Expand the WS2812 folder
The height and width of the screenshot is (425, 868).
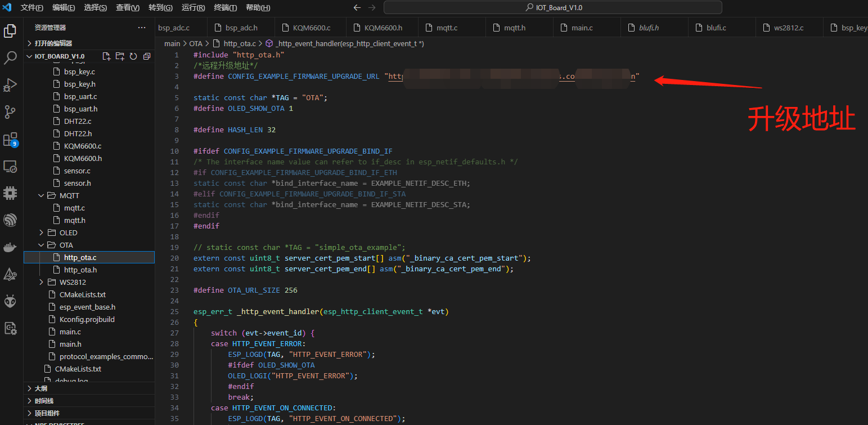tap(41, 282)
